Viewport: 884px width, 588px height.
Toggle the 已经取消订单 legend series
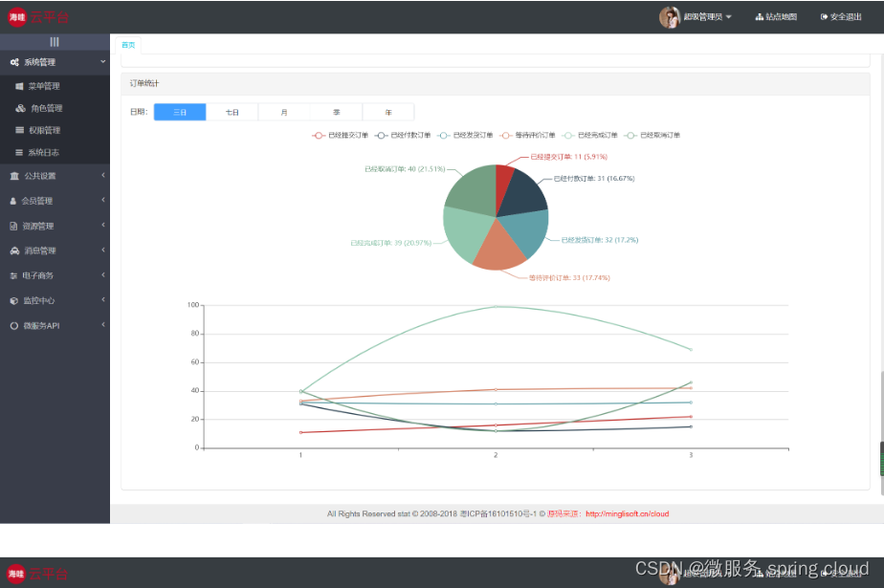click(652, 135)
